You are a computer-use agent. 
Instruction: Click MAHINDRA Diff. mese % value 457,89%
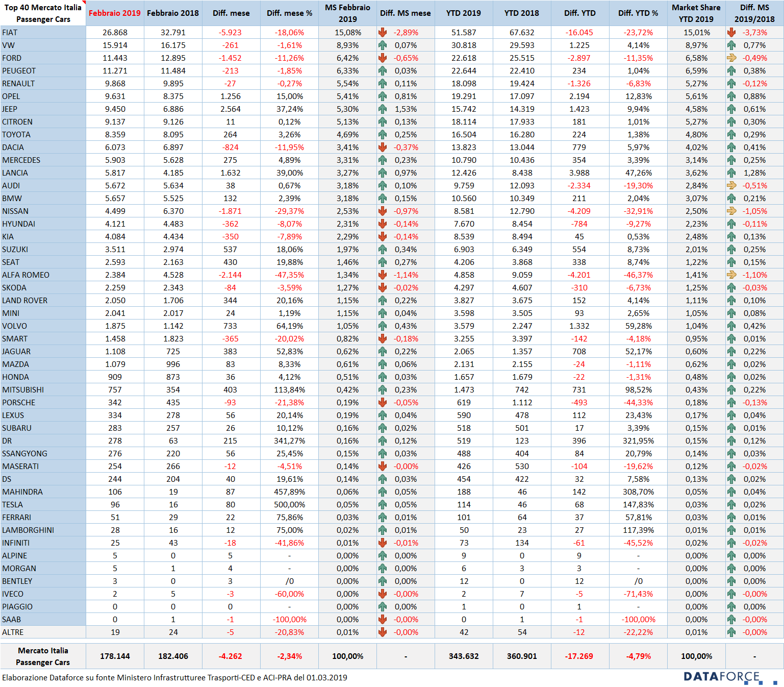point(289,492)
